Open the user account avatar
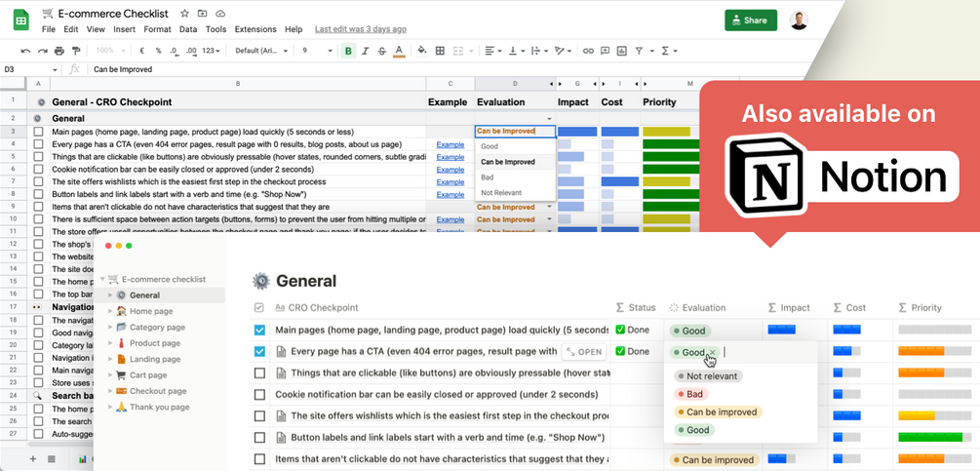Screen dimensions: 980x471 pos(798,20)
